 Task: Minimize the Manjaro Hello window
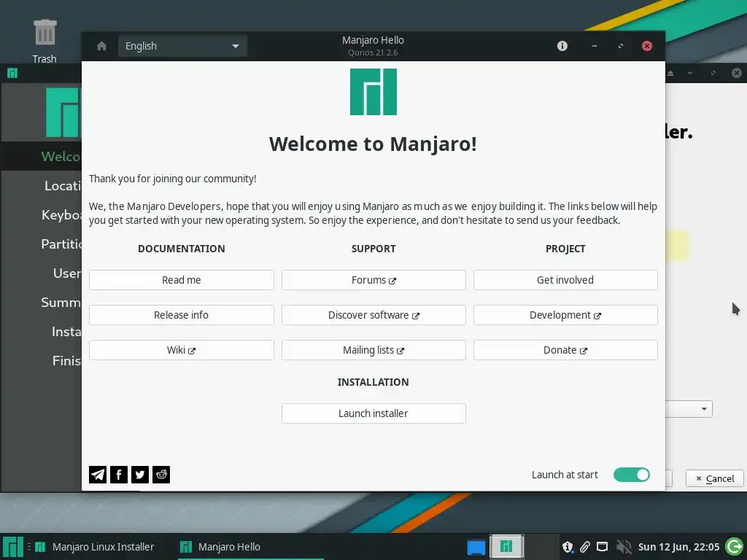(594, 46)
